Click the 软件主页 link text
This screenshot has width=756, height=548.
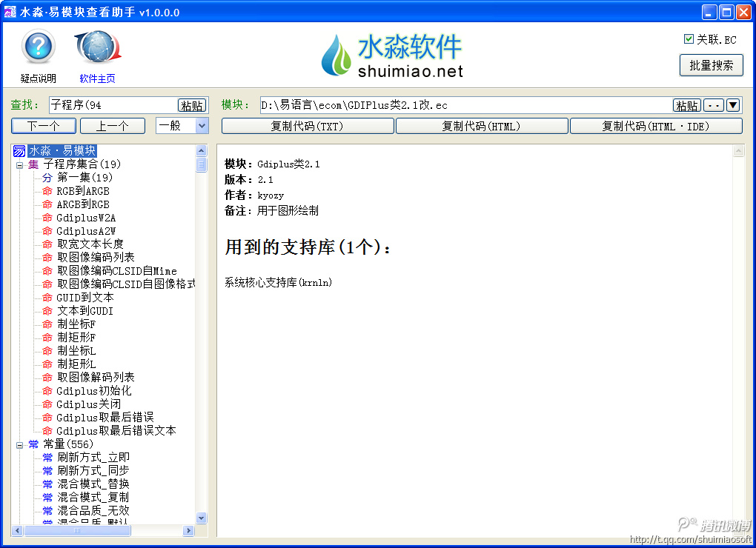click(x=97, y=78)
